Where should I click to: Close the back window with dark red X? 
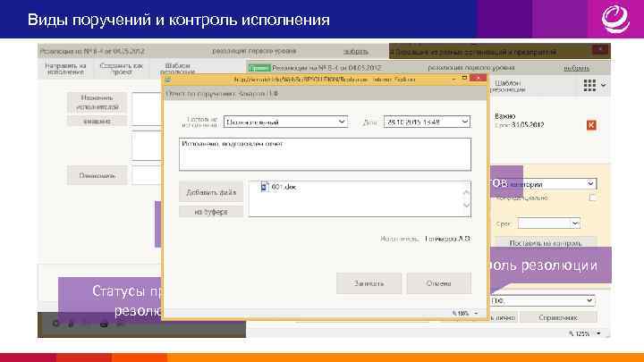pyautogui.click(x=600, y=50)
